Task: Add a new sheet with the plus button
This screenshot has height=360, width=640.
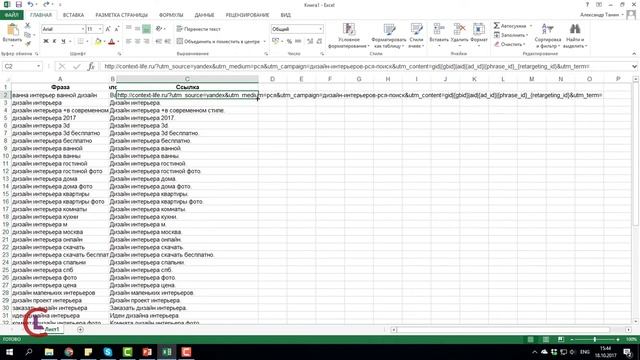Action: (x=80, y=329)
